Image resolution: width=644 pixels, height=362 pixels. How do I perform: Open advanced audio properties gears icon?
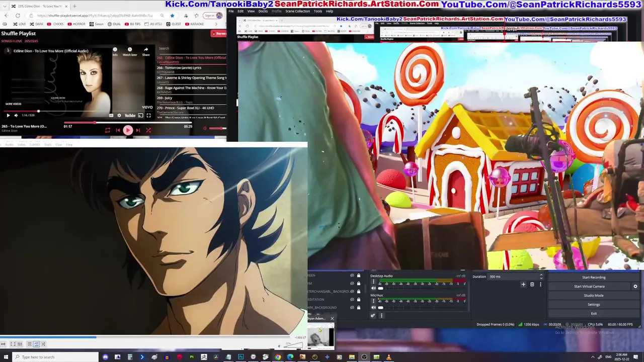(373, 316)
